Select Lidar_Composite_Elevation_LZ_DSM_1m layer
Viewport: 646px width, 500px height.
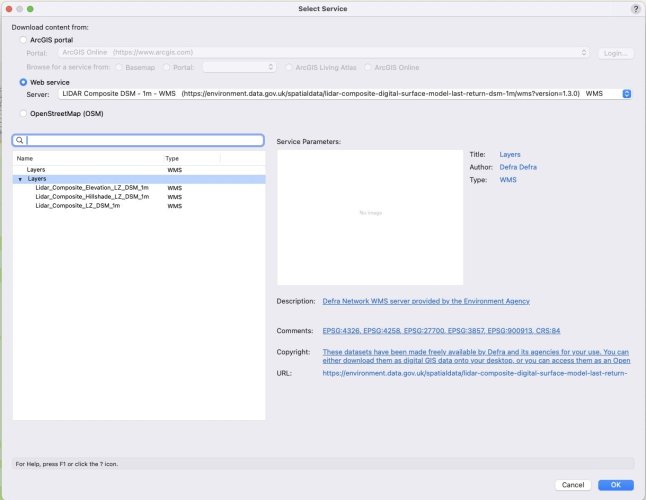(x=91, y=188)
